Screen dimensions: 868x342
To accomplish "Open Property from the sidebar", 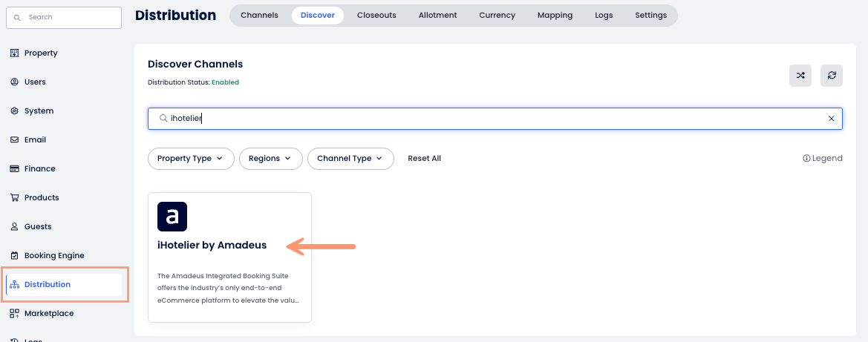I will point(40,53).
